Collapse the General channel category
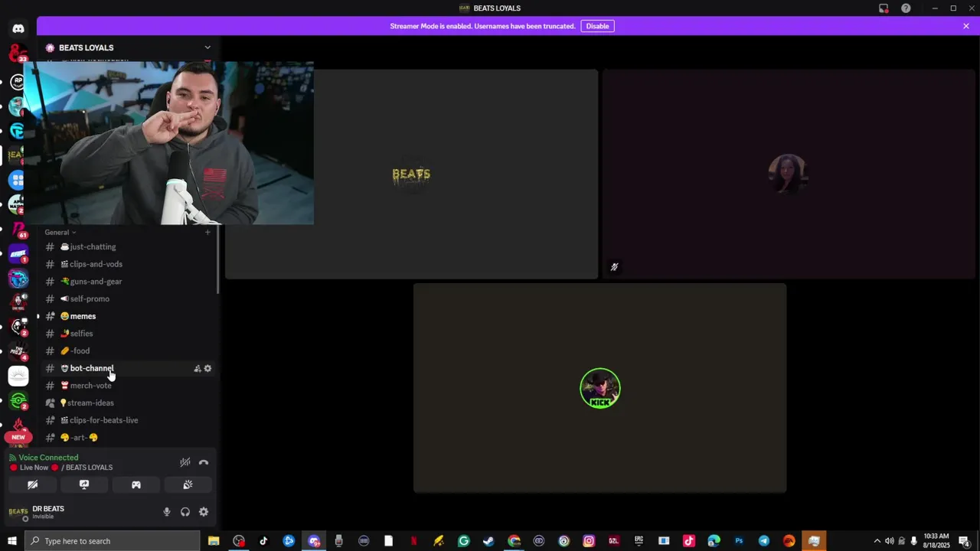This screenshot has height=551, width=980. tap(60, 232)
